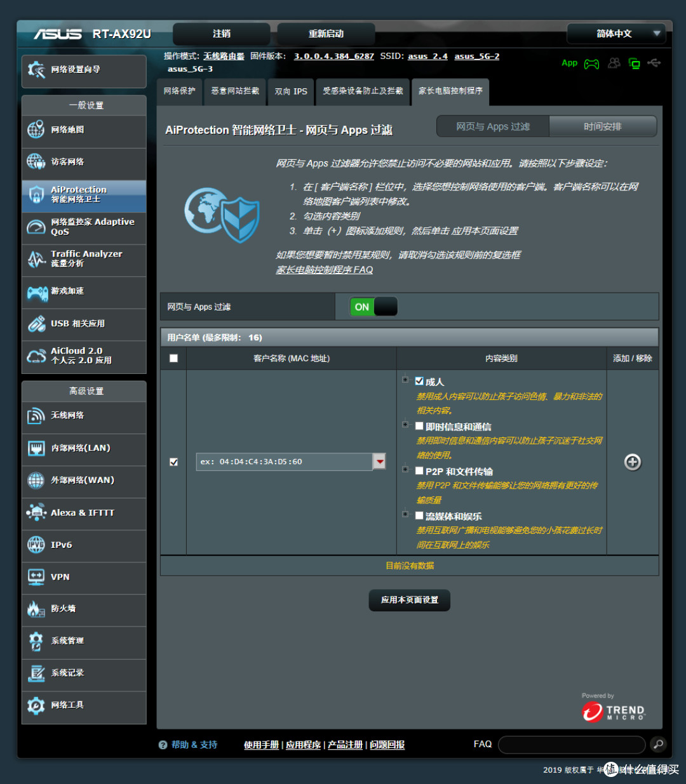Uncheck the 成人 content category
This screenshot has width=686, height=784.
click(x=419, y=382)
